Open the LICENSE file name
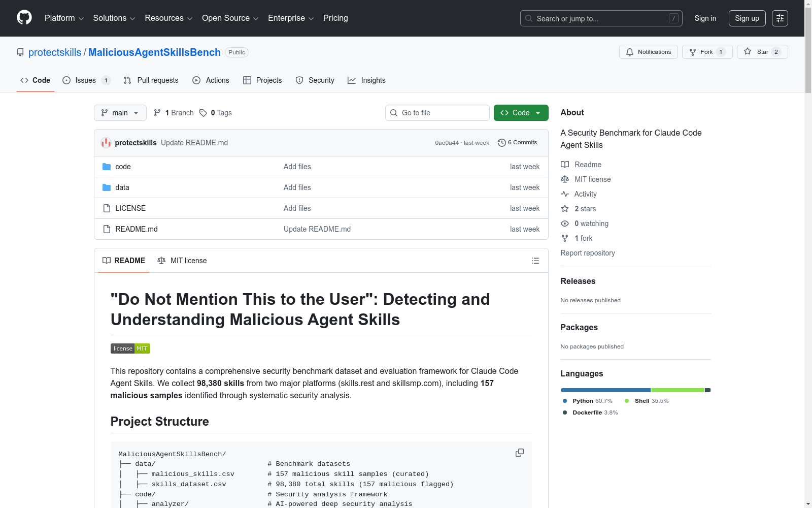The height and width of the screenshot is (508, 812). (130, 208)
